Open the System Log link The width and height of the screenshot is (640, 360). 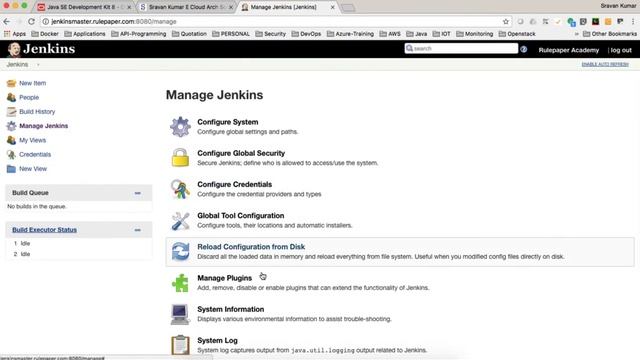tap(217, 341)
